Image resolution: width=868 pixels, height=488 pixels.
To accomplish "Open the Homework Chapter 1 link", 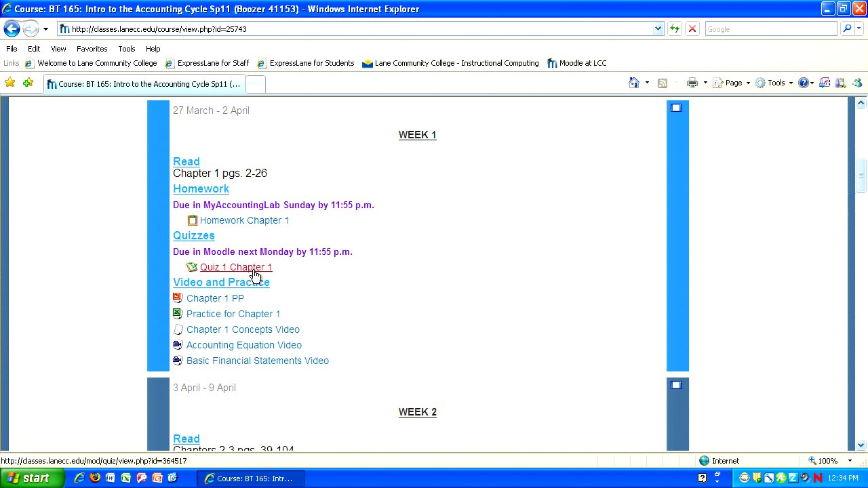I will point(244,220).
